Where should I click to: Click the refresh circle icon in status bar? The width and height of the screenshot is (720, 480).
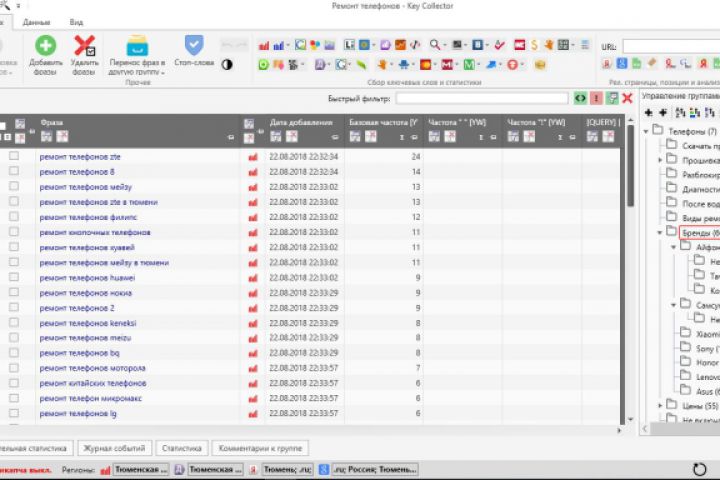tap(699, 469)
